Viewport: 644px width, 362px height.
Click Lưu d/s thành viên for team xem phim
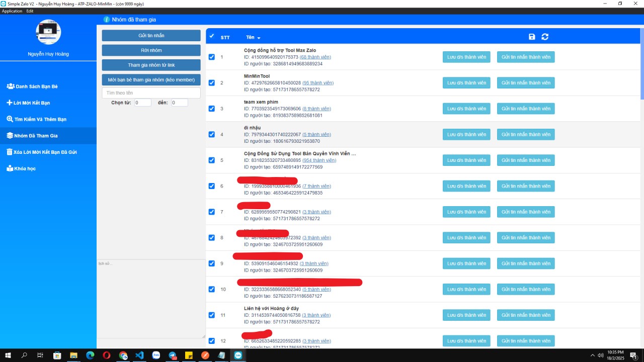[466, 109]
